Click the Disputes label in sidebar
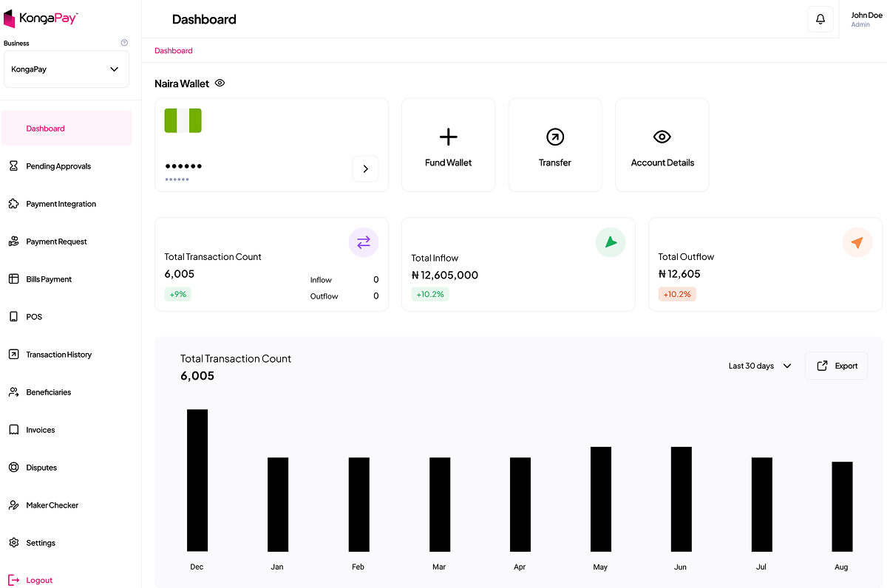The image size is (887, 588). pyautogui.click(x=41, y=468)
